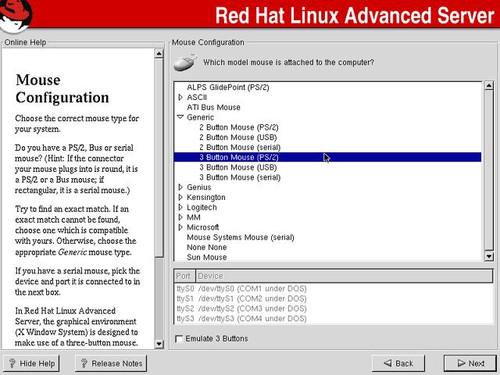Click the Red Hat shadowman logo
The height and width of the screenshot is (375, 500).
pyautogui.click(x=16, y=15)
